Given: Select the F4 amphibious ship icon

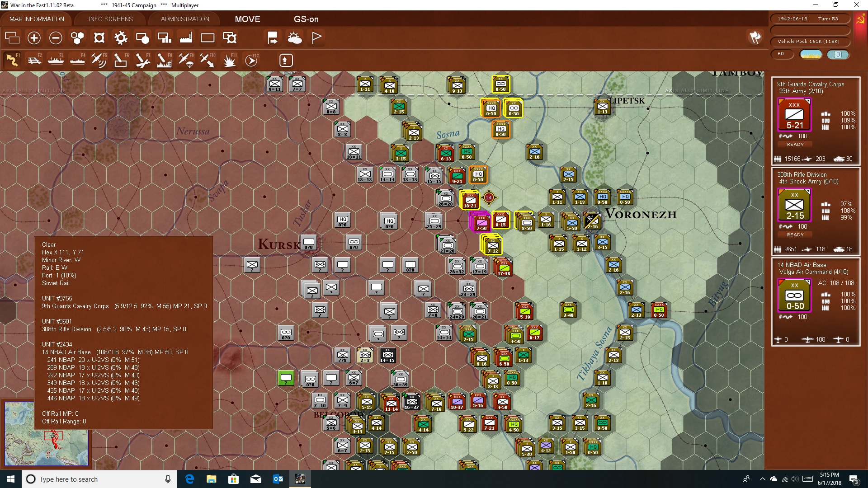Looking at the screenshot, I should pos(77,60).
